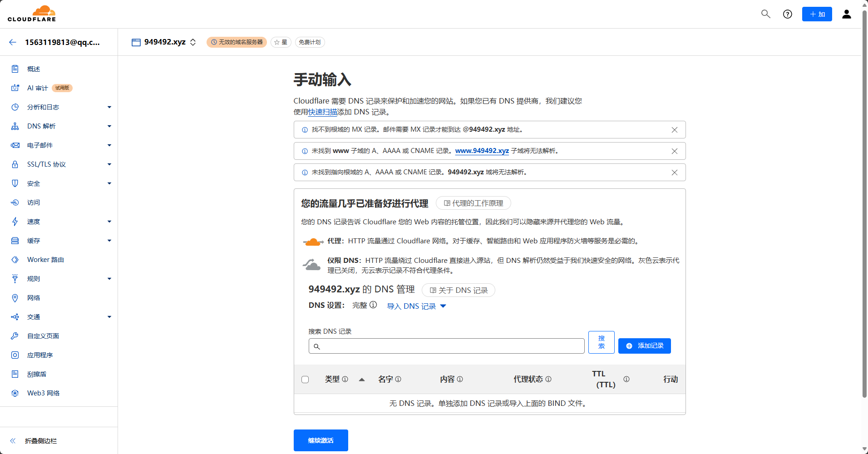Click the 代理的工作原理 button
This screenshot has height=454, width=868.
(473, 203)
